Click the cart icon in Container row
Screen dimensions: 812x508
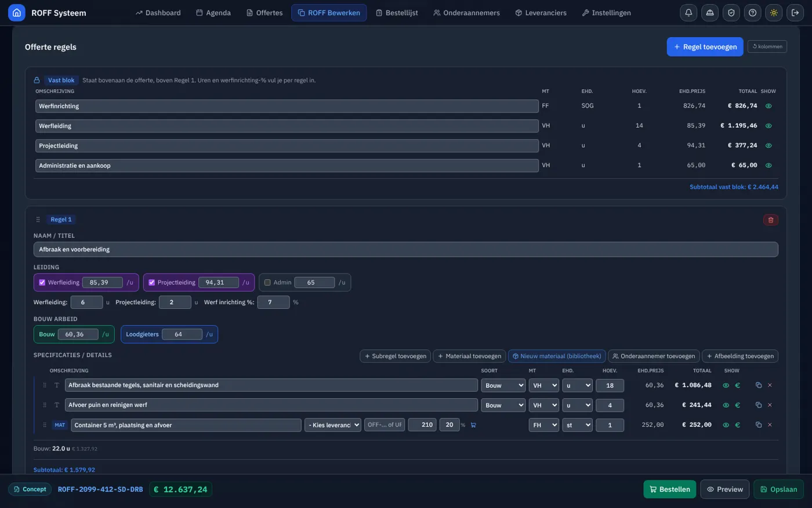point(473,425)
